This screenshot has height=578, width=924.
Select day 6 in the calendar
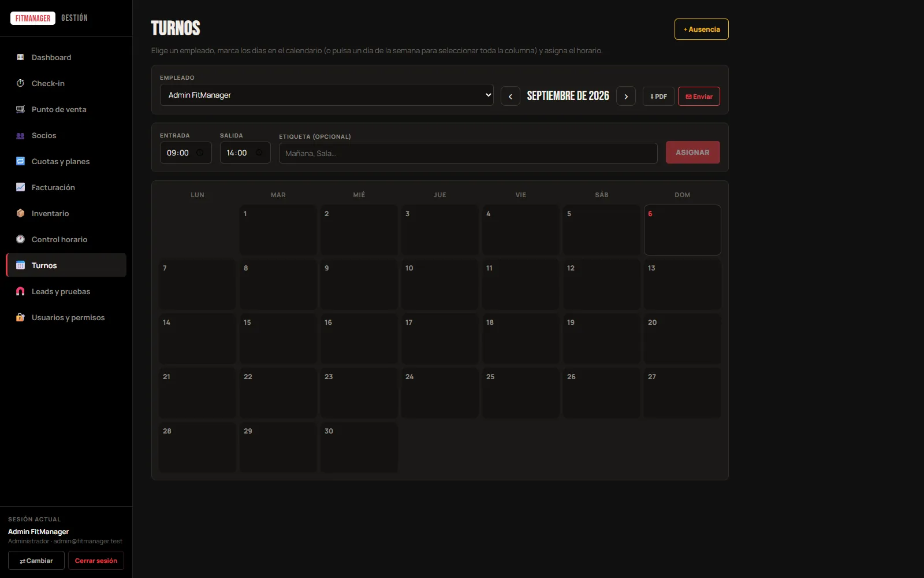pyautogui.click(x=683, y=230)
